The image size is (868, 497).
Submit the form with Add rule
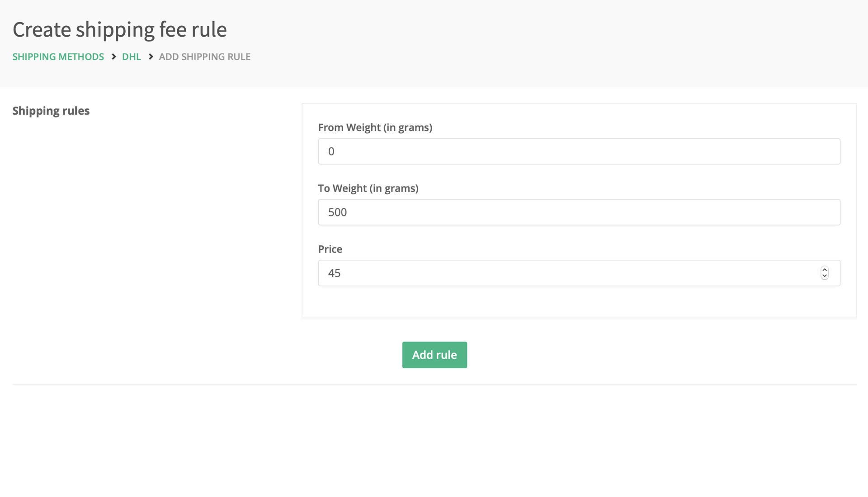point(434,355)
